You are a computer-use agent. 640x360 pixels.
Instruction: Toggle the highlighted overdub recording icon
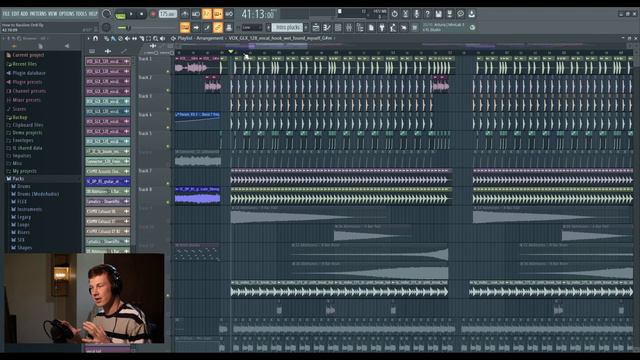click(x=218, y=14)
